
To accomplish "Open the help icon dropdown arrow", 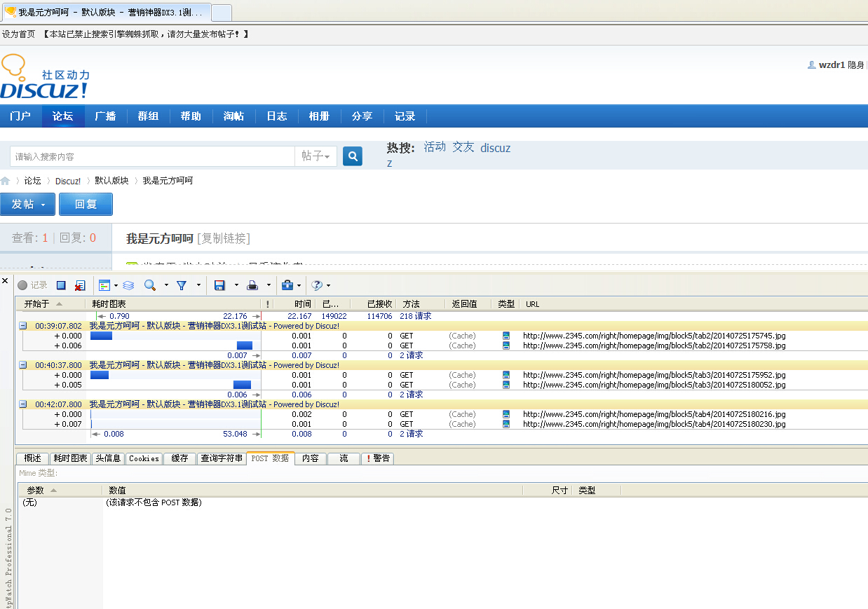I will [328, 285].
